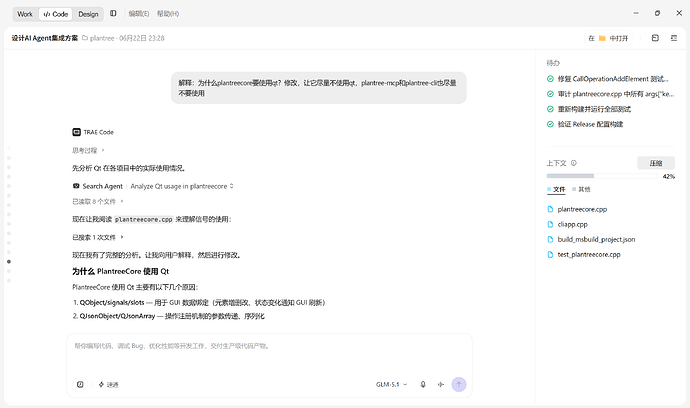Click the inline code plantreecore.cpp
This screenshot has height=408, width=690.
[143, 219]
